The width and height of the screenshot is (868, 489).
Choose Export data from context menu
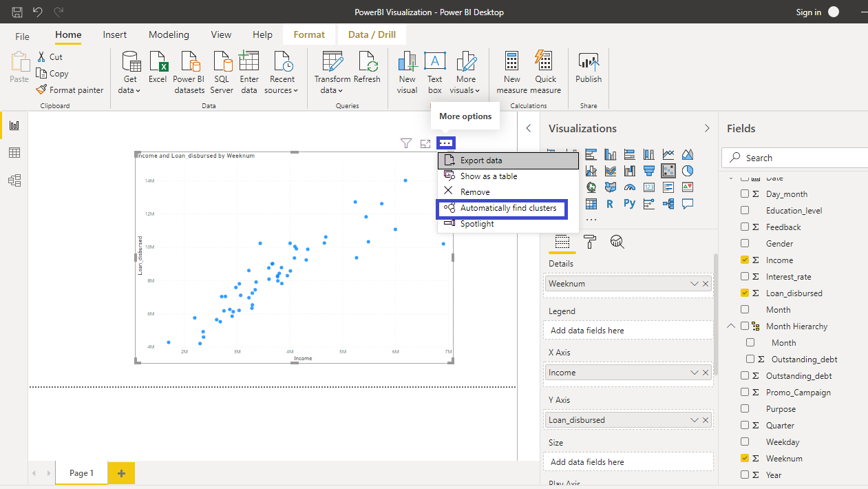pos(508,160)
